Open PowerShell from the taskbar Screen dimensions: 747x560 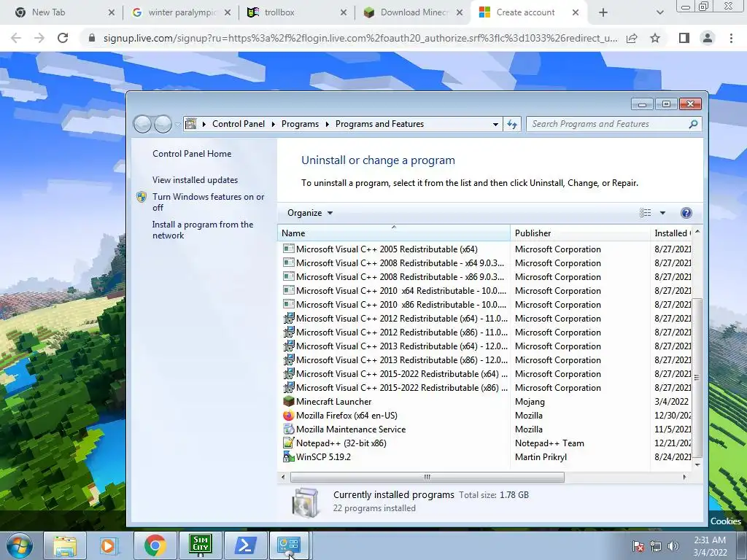click(245, 545)
